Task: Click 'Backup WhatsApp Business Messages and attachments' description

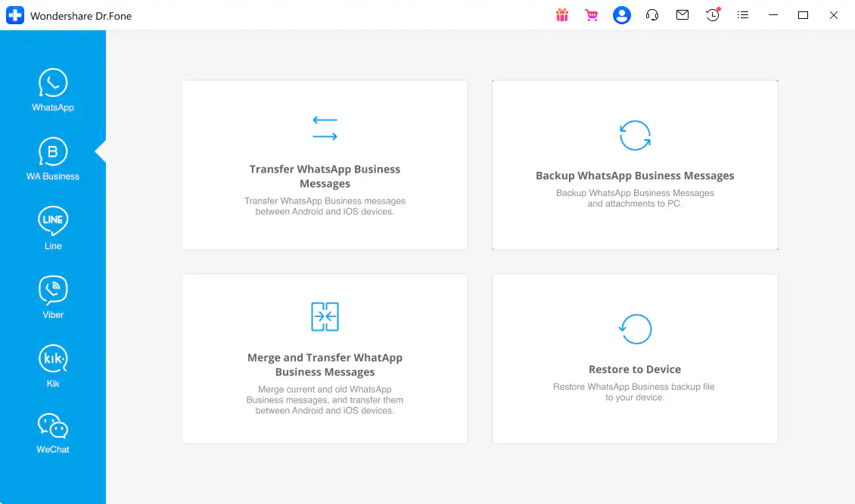Action: point(636,198)
